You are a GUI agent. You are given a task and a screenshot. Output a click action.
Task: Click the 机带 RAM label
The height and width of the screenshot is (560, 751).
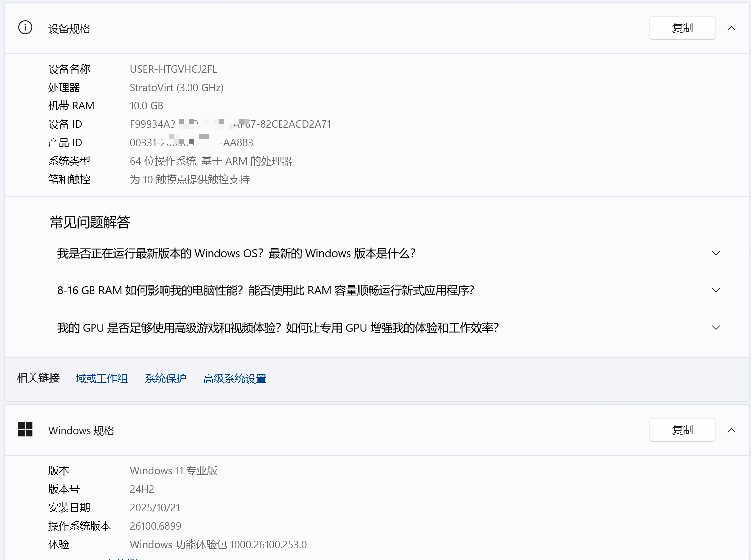[71, 106]
